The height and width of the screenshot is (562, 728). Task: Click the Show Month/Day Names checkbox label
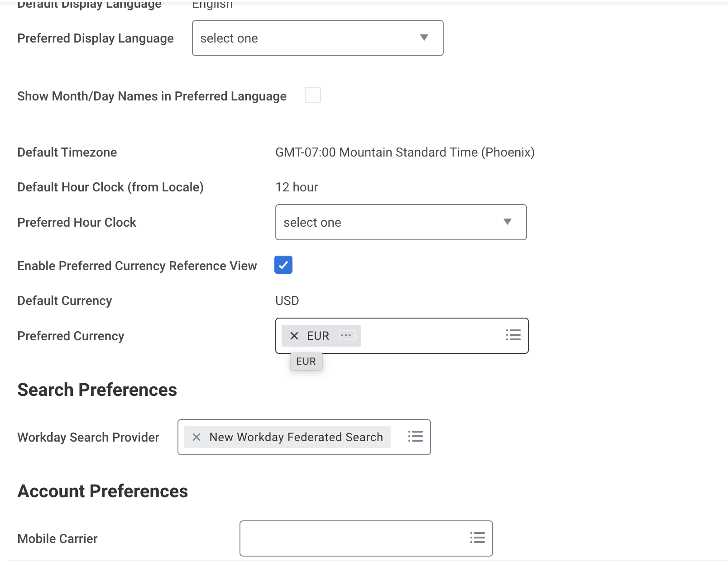[x=152, y=96]
